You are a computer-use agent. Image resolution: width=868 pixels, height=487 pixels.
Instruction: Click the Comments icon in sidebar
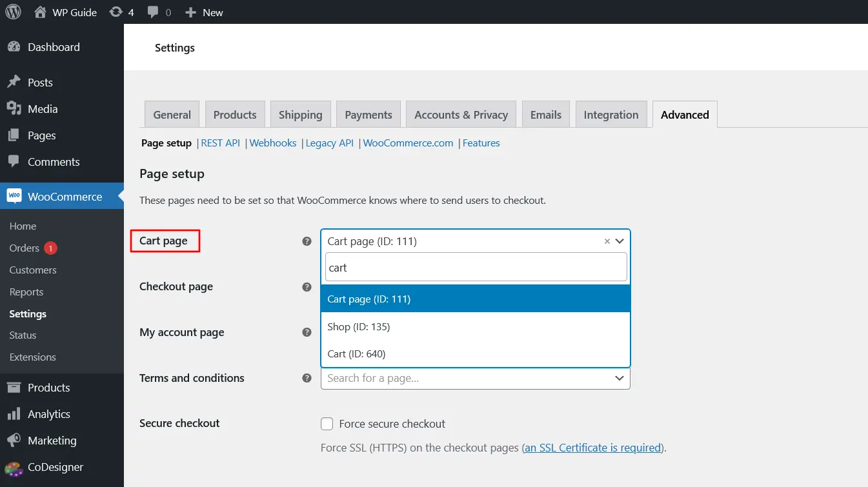click(14, 162)
